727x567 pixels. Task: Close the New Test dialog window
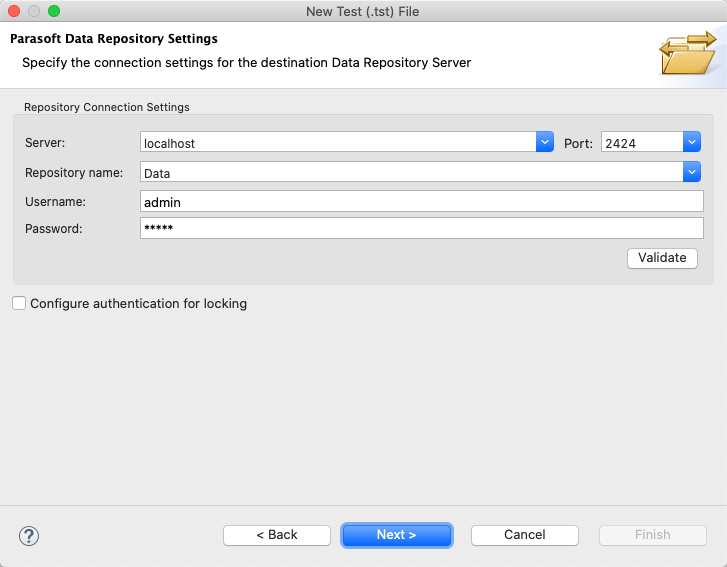14,11
